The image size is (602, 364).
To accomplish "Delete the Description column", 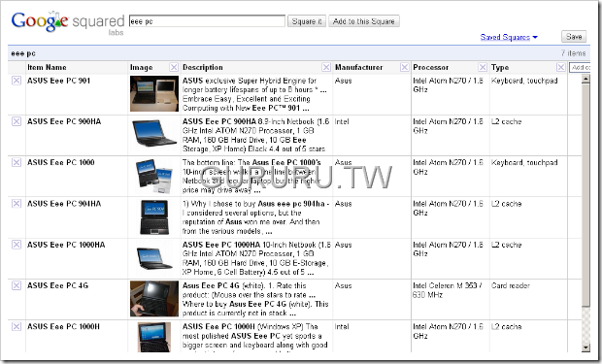I will [x=326, y=67].
